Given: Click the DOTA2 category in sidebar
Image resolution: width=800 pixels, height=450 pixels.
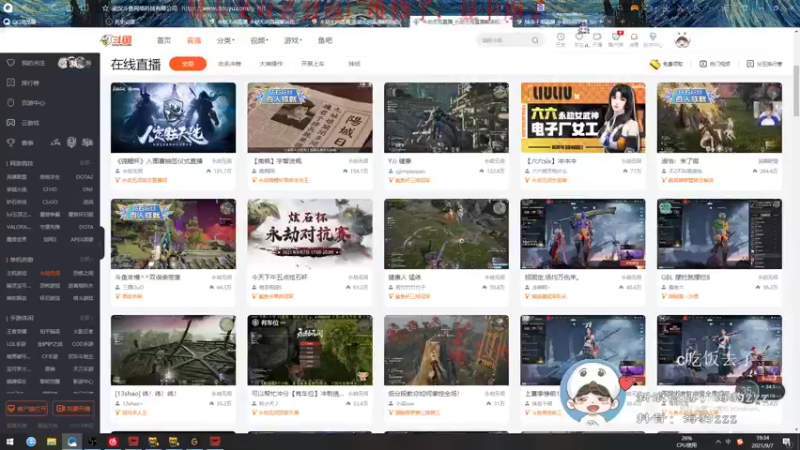Looking at the screenshot, I should (84, 177).
